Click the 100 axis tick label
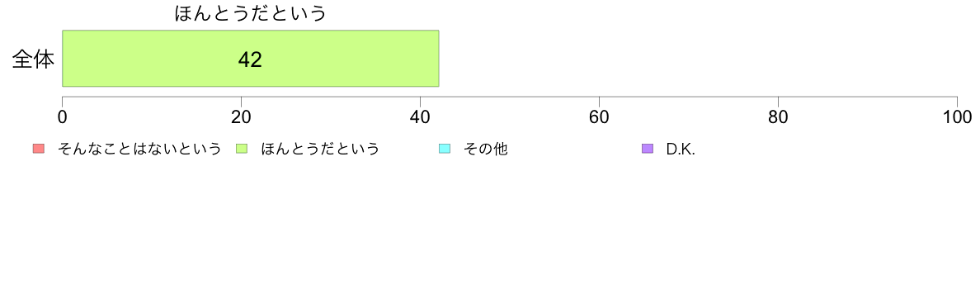Viewport: 980px width, 304px height. click(957, 116)
